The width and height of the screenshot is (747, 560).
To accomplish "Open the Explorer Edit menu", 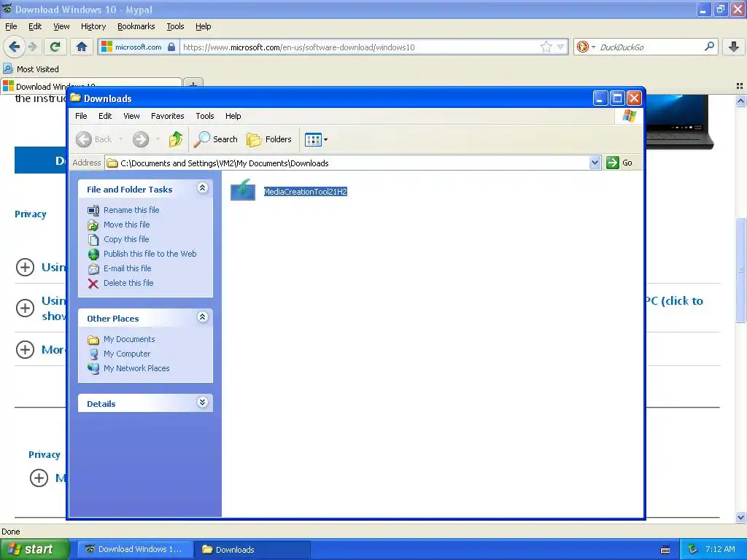I will [x=105, y=116].
